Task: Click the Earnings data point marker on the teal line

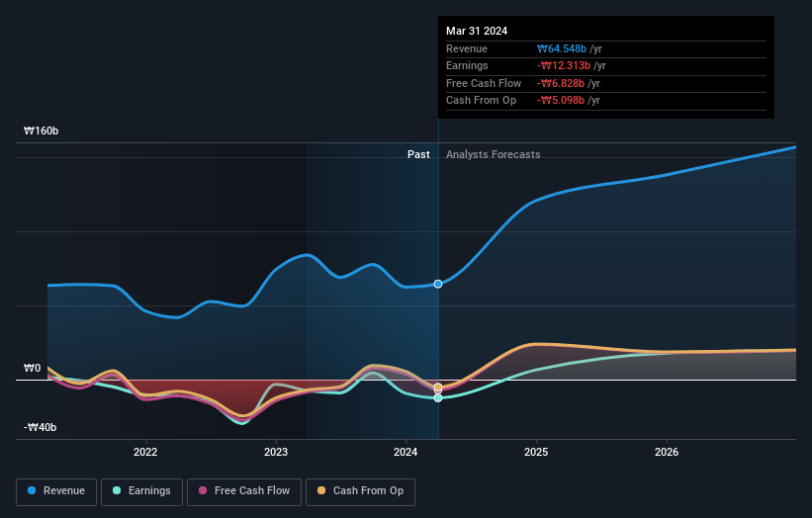Action: [438, 398]
